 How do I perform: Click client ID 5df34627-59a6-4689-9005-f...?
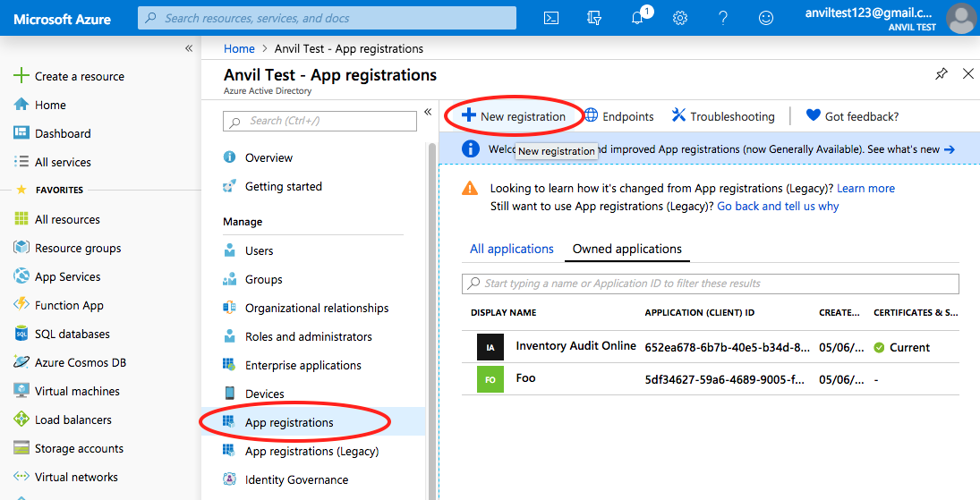point(724,379)
